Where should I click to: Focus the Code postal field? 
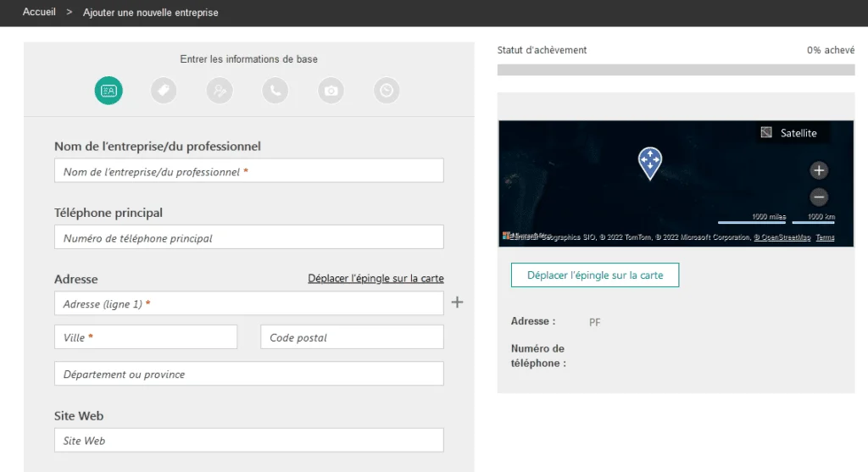pyautogui.click(x=352, y=337)
